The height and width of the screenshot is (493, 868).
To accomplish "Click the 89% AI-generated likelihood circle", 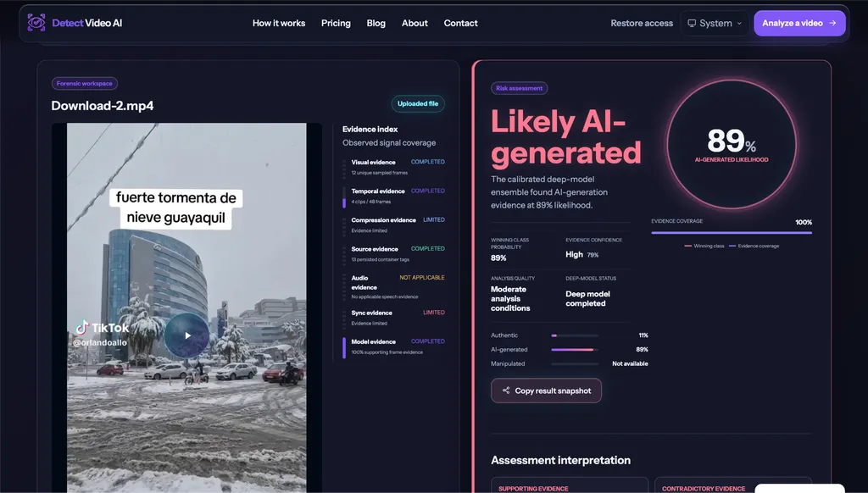I will point(732,145).
